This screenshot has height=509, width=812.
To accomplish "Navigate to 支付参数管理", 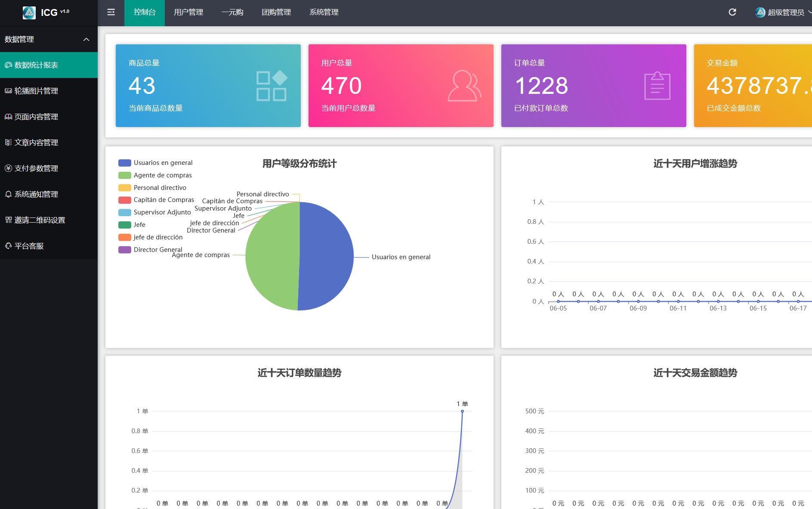I will (x=49, y=168).
